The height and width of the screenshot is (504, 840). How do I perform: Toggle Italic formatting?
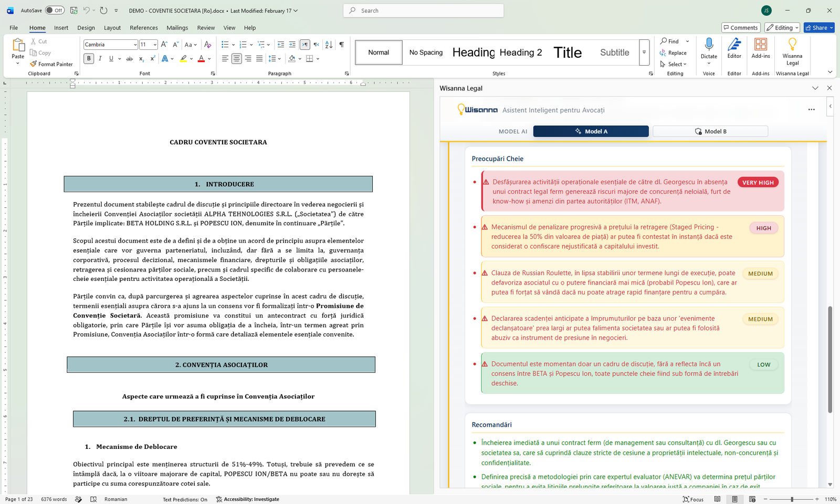(100, 59)
